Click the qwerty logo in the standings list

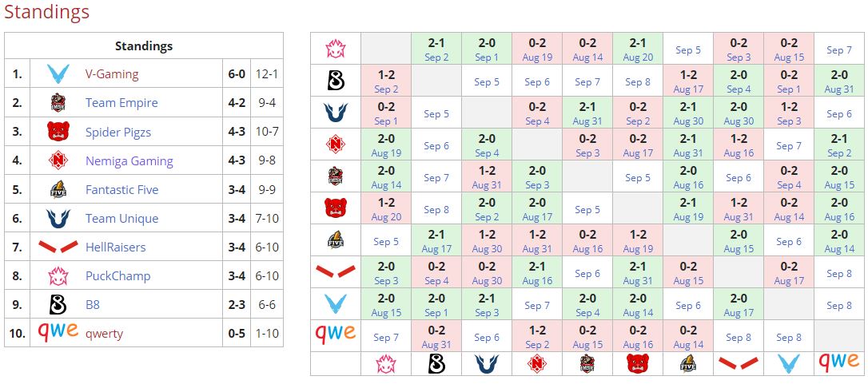tap(57, 331)
